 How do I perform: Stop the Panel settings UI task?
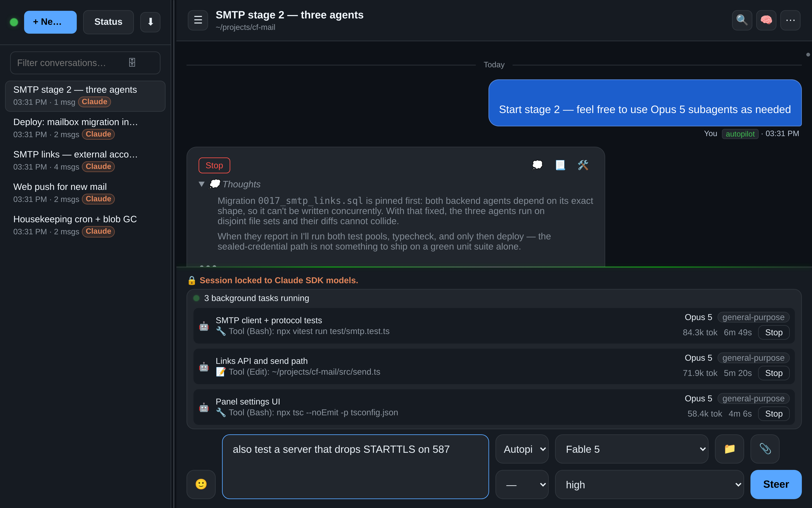click(x=774, y=414)
